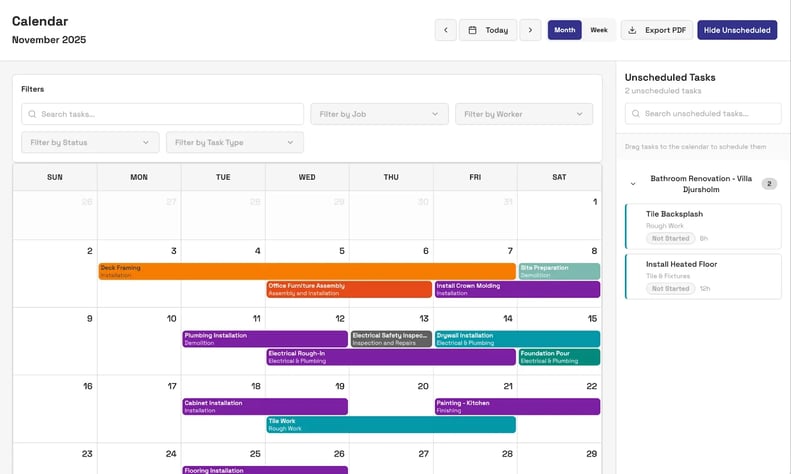The height and width of the screenshot is (474, 791).
Task: Click day number 27 in the calendar
Action: coord(424,454)
